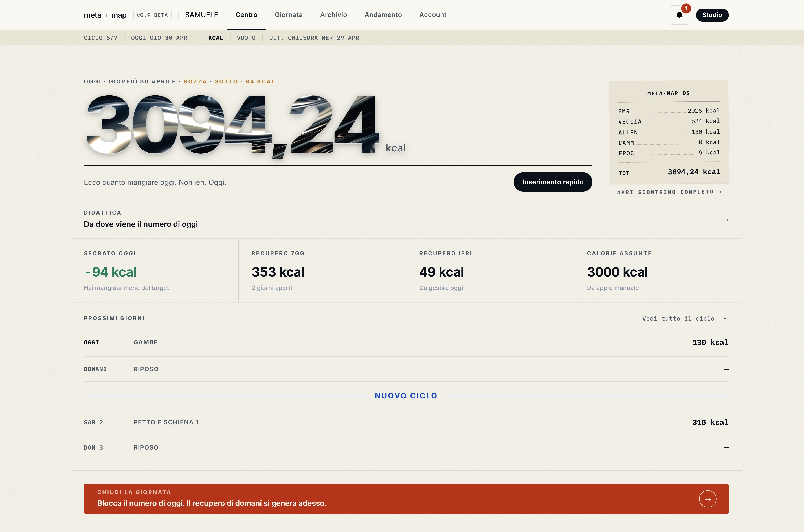Viewport: 804px width, 532px height.
Task: Go to the Archivio tab
Action: pyautogui.click(x=333, y=15)
